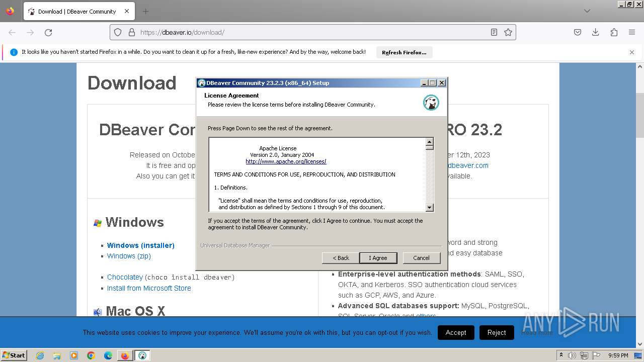Switch to DBeaver setup taskbar button

click(x=142, y=355)
